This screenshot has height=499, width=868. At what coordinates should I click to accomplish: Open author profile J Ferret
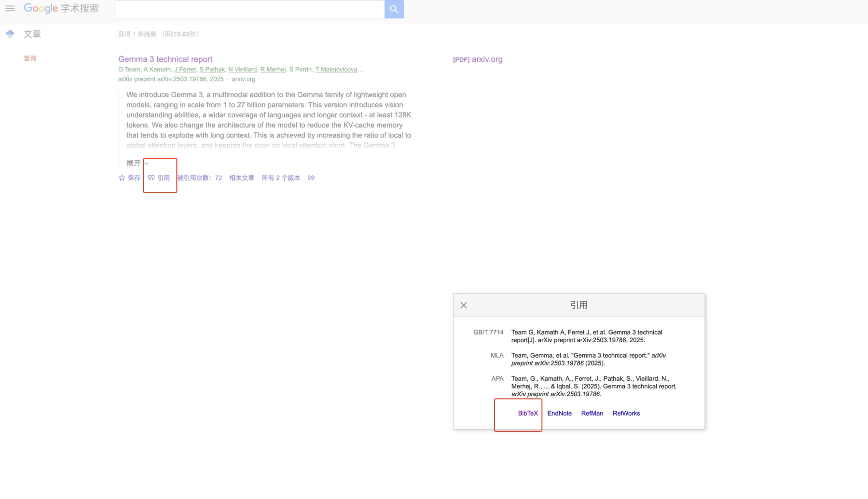[185, 69]
